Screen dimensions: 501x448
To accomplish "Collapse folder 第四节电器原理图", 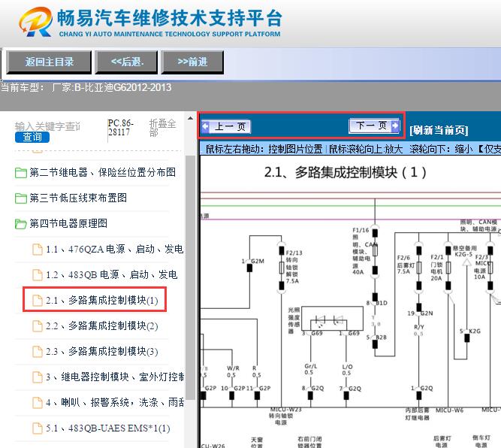I will 68,223.
